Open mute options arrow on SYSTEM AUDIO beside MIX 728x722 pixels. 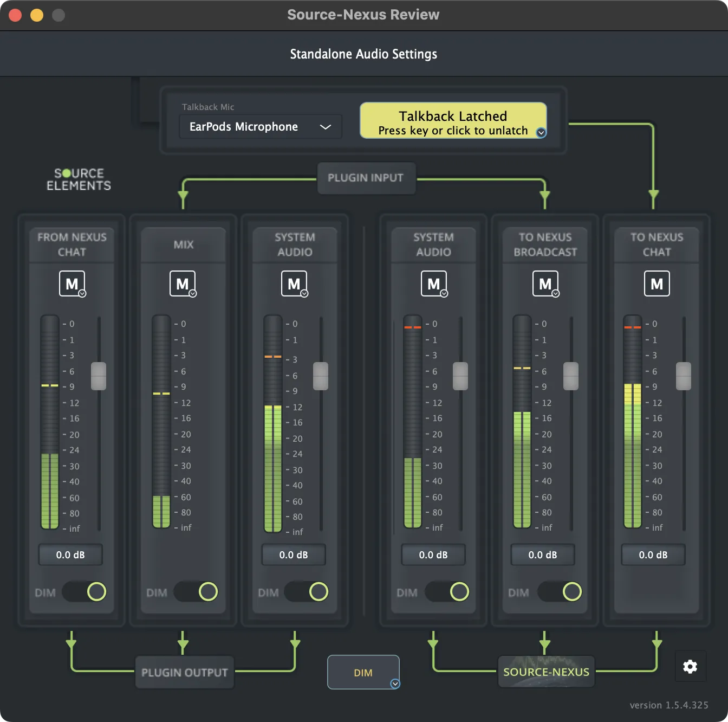click(304, 293)
